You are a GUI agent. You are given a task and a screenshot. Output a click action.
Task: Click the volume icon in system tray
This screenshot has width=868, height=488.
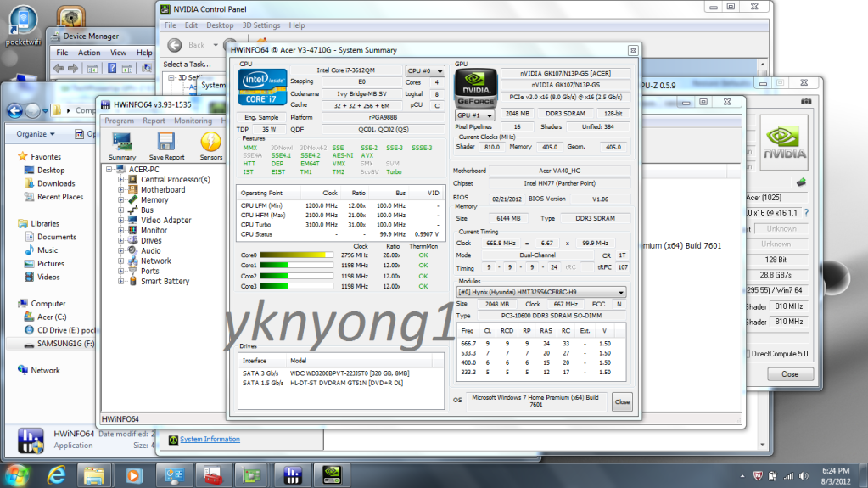[x=804, y=476]
